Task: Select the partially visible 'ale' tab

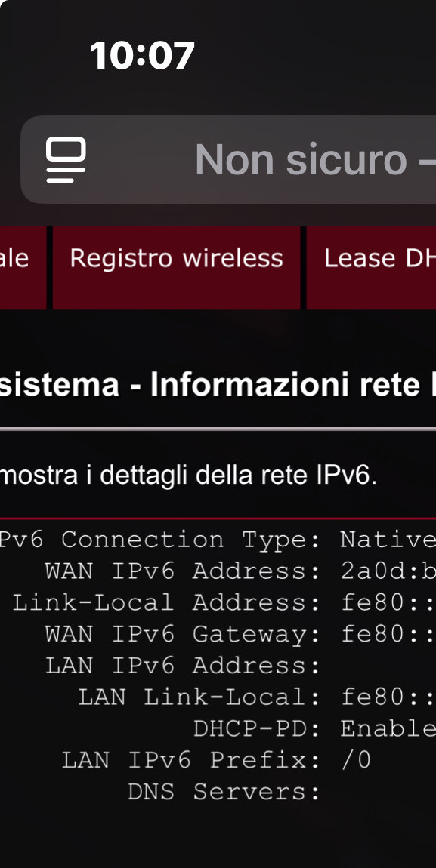Action: click(22, 268)
